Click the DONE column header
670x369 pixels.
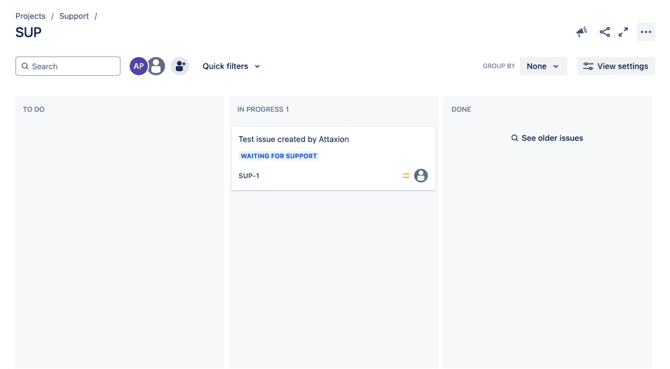point(461,109)
